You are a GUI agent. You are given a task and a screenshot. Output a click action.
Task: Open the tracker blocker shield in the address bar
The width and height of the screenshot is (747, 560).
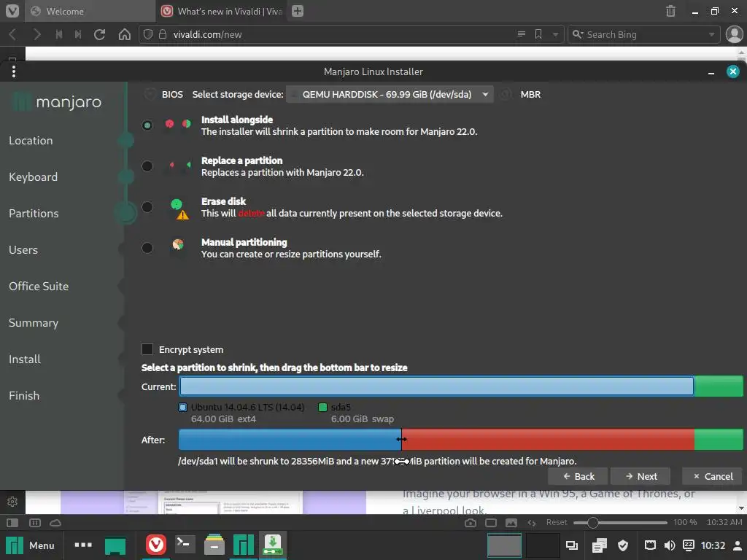(148, 34)
